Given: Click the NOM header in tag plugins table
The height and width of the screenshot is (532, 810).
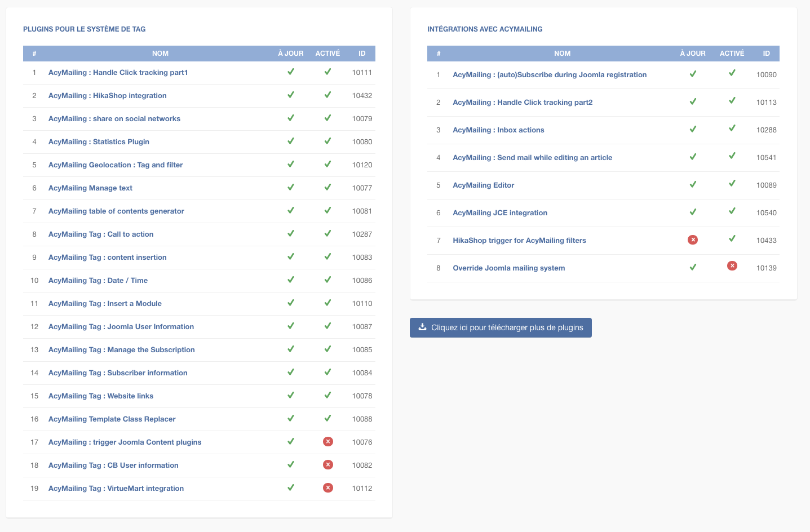Looking at the screenshot, I should click(x=160, y=54).
